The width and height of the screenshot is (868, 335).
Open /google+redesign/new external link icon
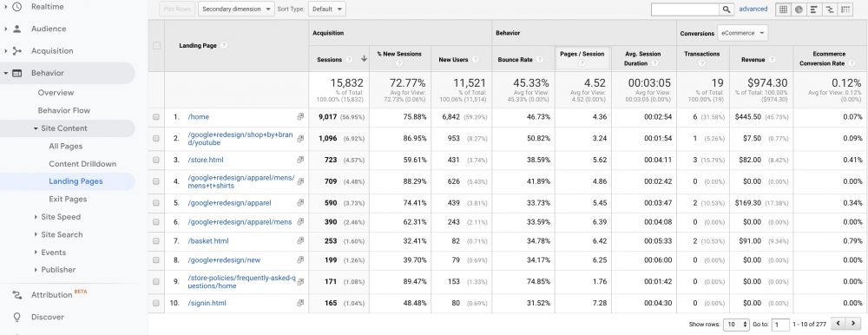300,259
